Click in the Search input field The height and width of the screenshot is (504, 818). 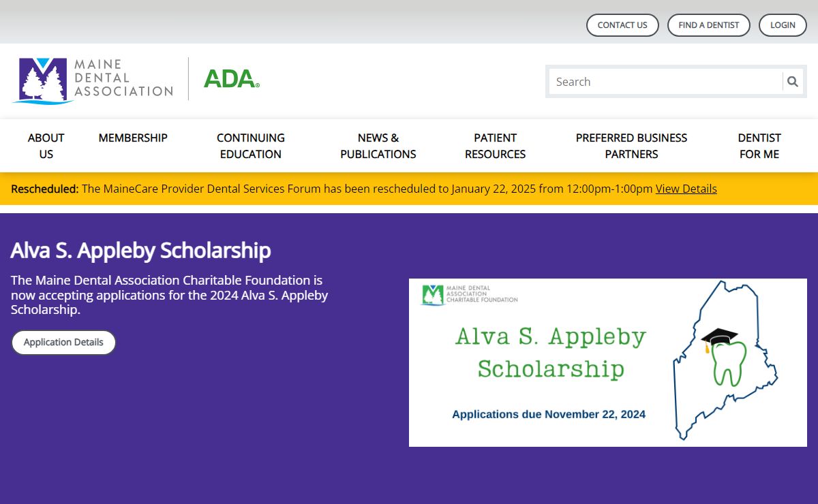(x=666, y=82)
